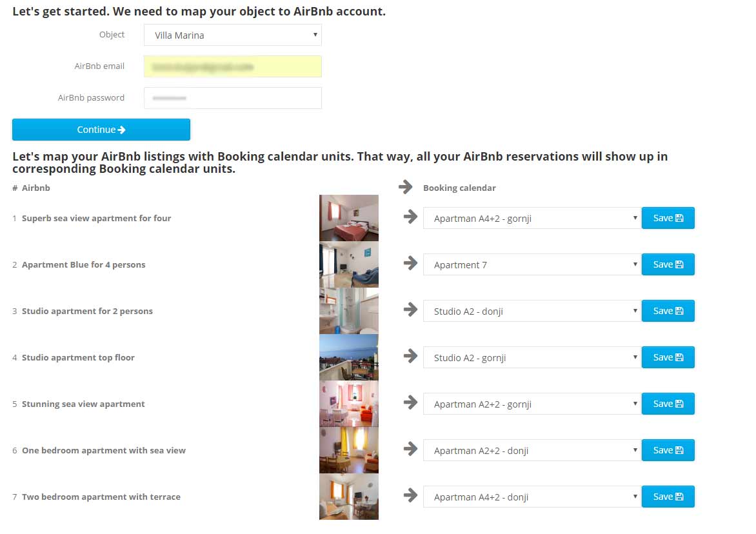Viewport: 756px width, 534px height.
Task: Click the arrow icon beside Stunning sea view apartment
Action: pos(410,402)
